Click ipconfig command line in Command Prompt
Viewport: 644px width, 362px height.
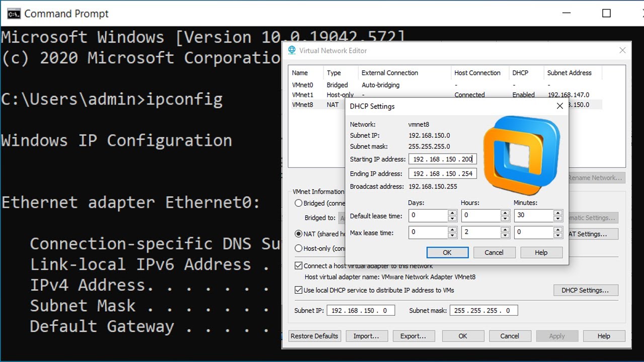tap(112, 99)
